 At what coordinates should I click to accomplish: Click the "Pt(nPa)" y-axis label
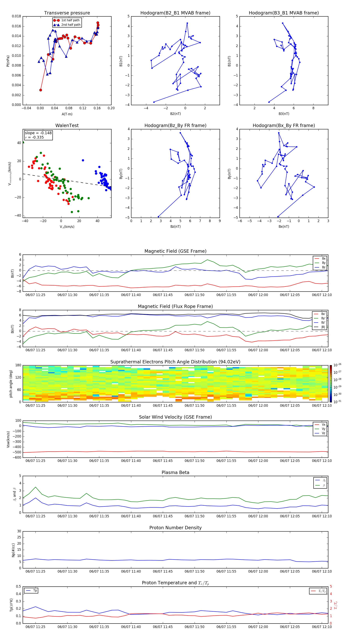[x=8, y=61]
